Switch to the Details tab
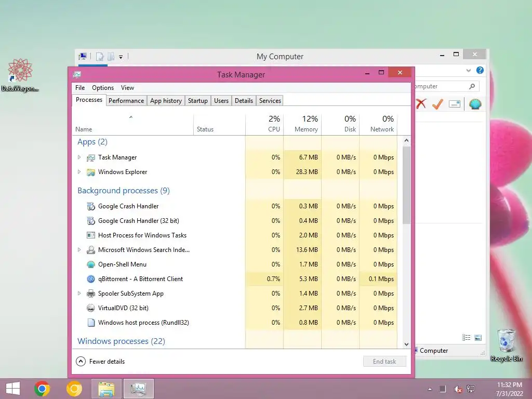The image size is (532, 399). (x=244, y=101)
